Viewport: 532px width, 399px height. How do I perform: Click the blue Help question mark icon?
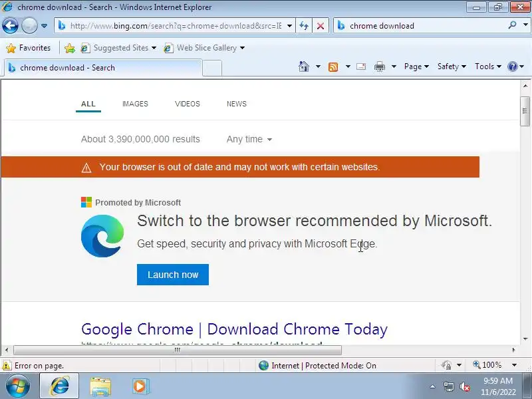pyautogui.click(x=512, y=66)
